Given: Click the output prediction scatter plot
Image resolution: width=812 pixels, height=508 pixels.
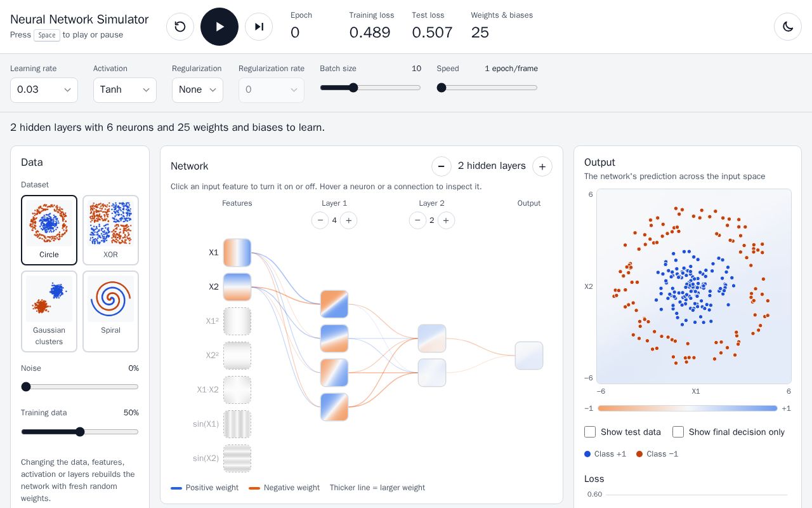Looking at the screenshot, I should click(x=694, y=286).
